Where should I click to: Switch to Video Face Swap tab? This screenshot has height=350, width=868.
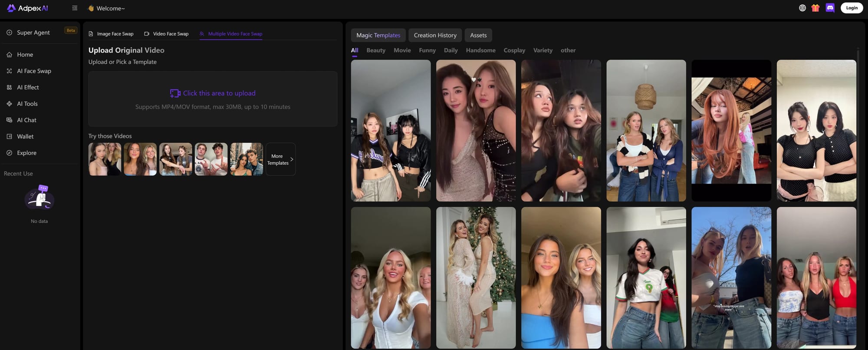tap(166, 34)
